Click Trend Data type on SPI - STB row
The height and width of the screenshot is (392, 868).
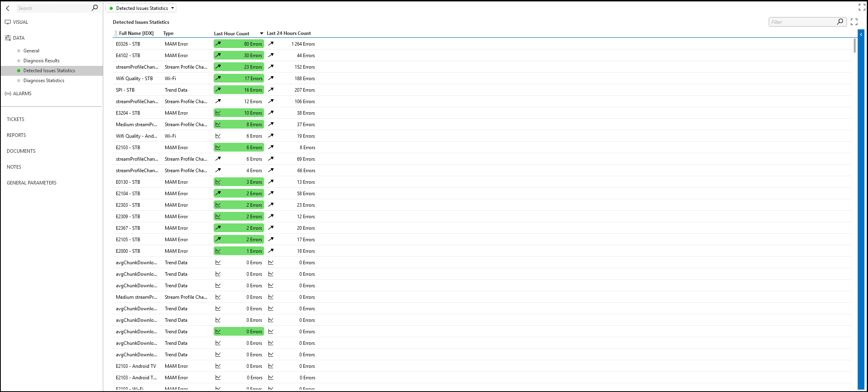click(x=176, y=90)
